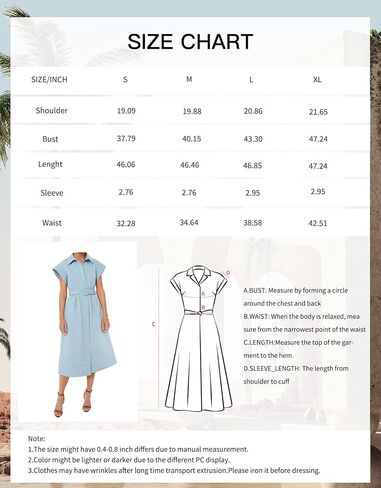Click the A.BUST measuring instruction text

[296, 297]
